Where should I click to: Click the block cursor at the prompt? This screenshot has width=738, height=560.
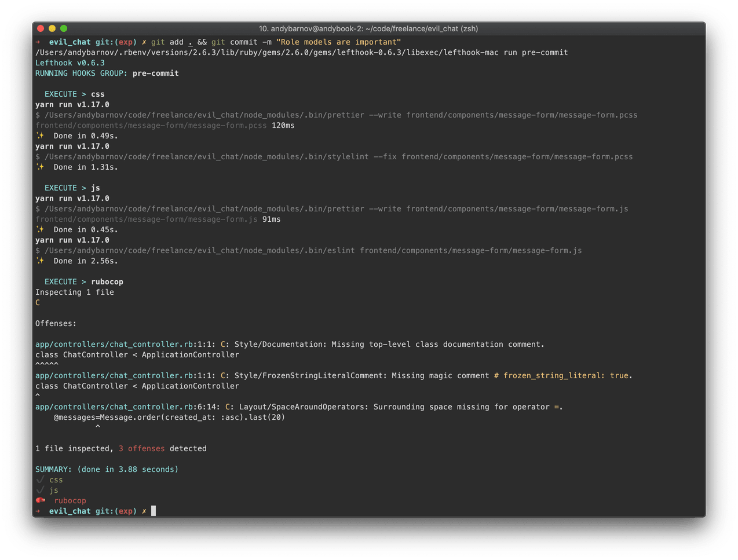coord(154,511)
